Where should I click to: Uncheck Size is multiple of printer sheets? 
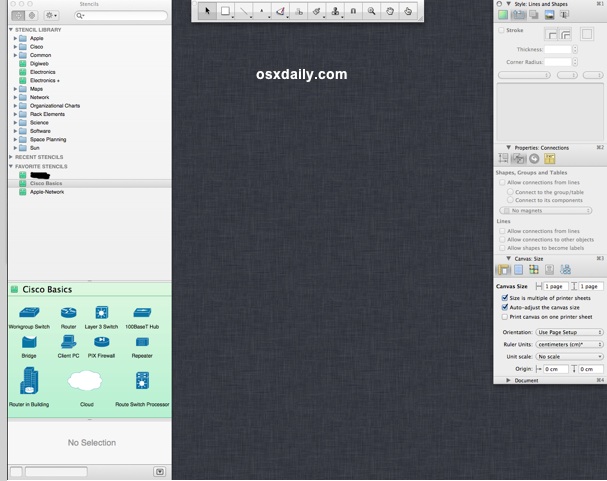(x=504, y=298)
